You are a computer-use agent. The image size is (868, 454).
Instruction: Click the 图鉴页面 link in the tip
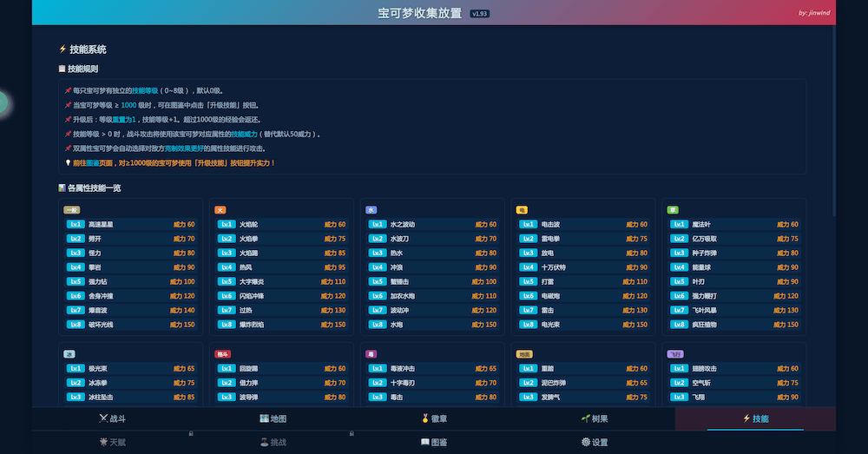[99, 162]
